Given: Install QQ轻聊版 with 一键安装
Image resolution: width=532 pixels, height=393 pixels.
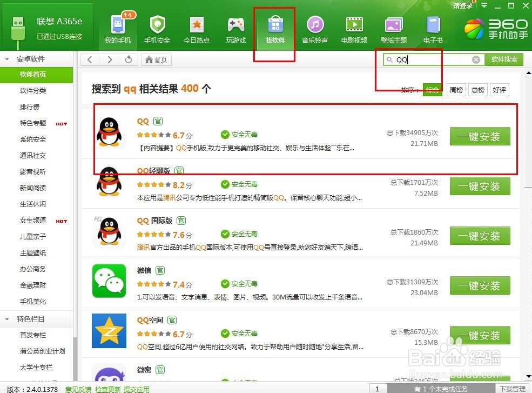Looking at the screenshot, I should (480, 186).
